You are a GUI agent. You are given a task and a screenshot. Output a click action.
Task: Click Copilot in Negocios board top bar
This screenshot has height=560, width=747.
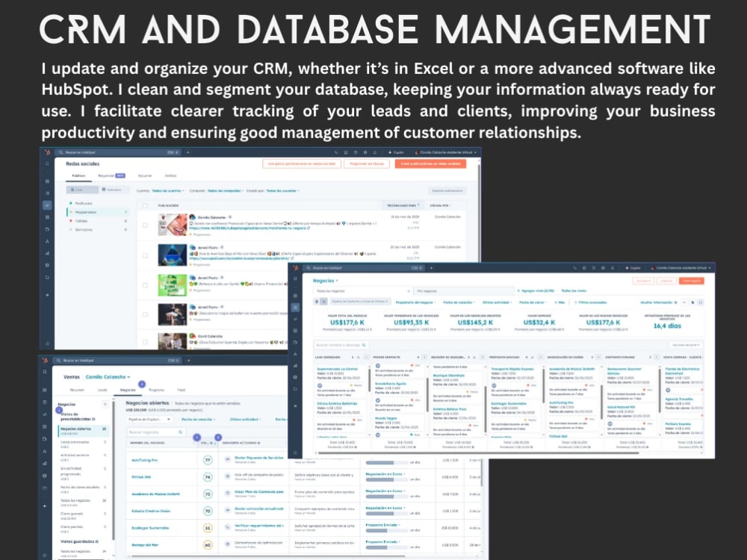pos(633,268)
